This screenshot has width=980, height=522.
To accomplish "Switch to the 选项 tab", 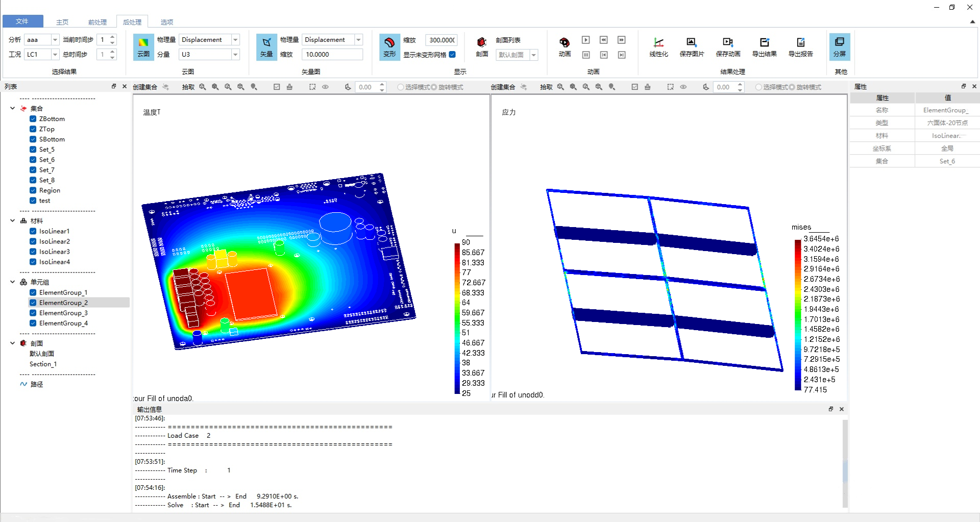I will 167,22.
